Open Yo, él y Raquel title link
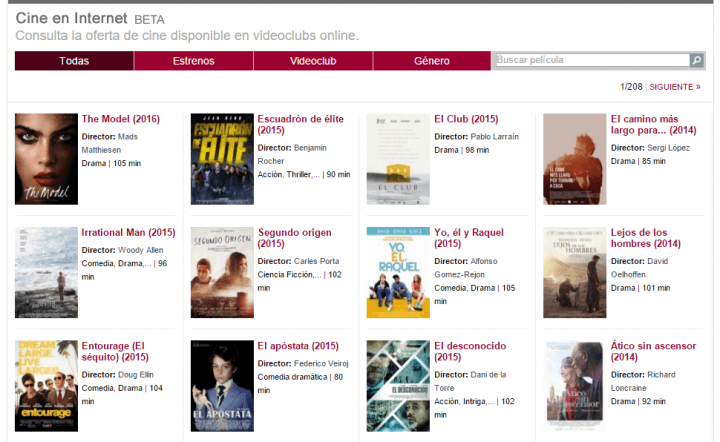 [469, 238]
